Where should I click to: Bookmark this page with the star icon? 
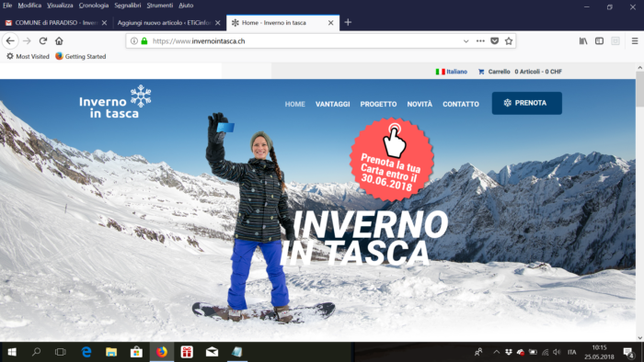[x=509, y=41]
